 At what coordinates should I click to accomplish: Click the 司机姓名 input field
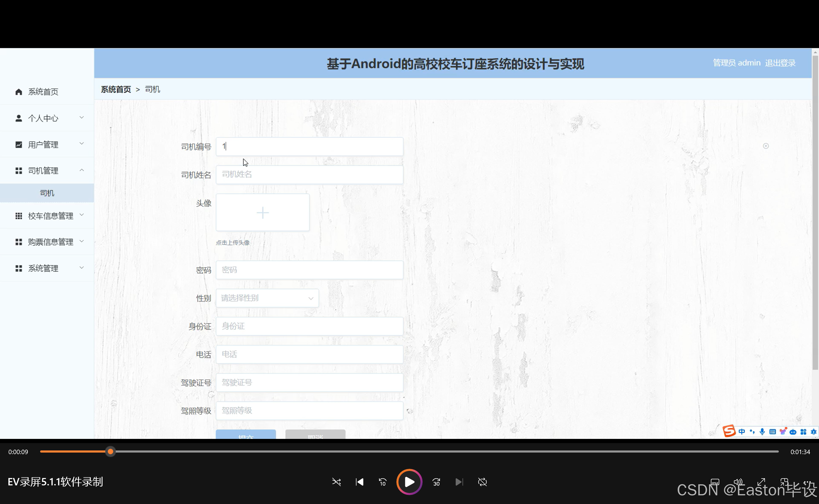(309, 174)
